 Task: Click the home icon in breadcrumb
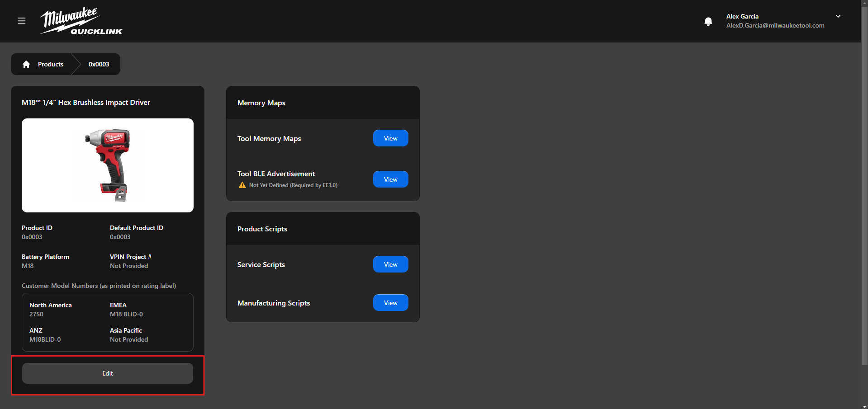[26, 64]
